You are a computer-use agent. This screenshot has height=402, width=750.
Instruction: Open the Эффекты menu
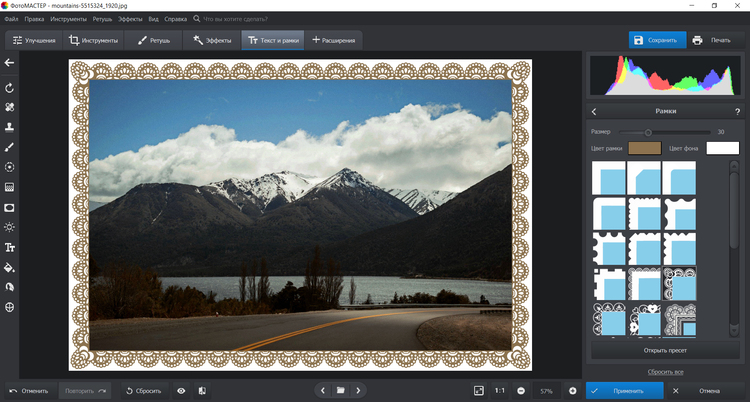[130, 19]
